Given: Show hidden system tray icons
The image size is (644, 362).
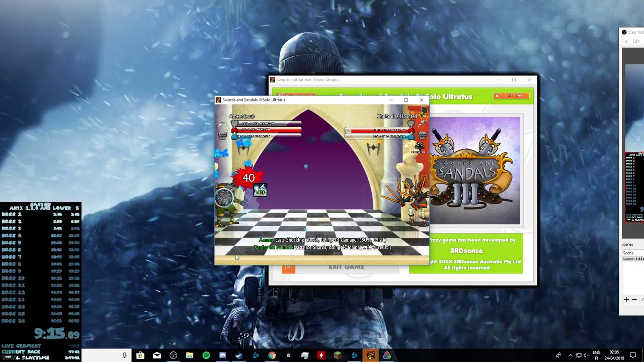Looking at the screenshot, I should tap(570, 355).
